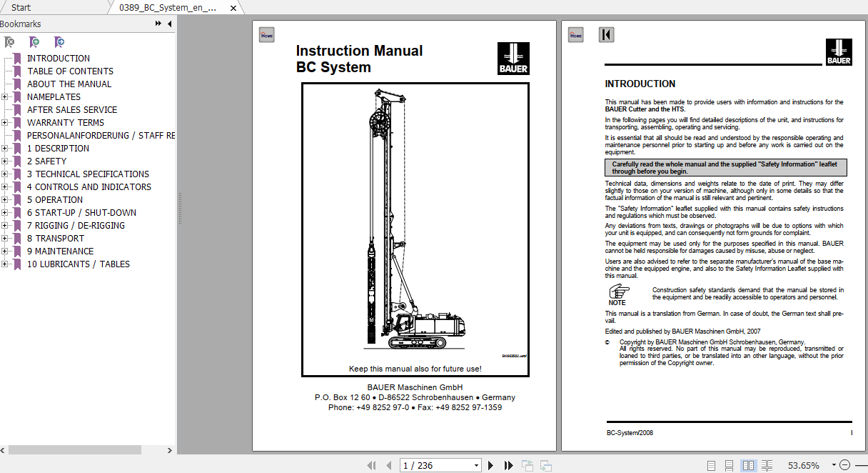Image resolution: width=868 pixels, height=473 pixels.
Task: Click the INTRODUCTION bookmark ribbon icon
Action: [x=18, y=59]
